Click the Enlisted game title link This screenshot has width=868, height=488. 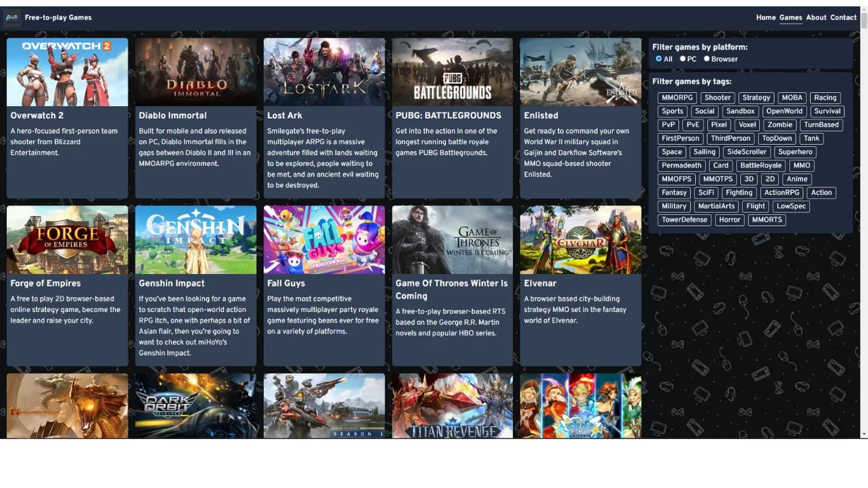[x=541, y=116]
